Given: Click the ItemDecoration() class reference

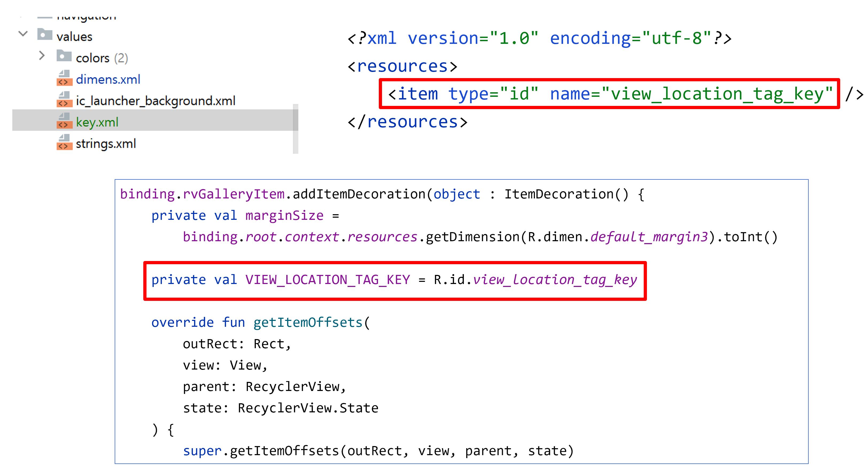Looking at the screenshot, I should point(566,194).
